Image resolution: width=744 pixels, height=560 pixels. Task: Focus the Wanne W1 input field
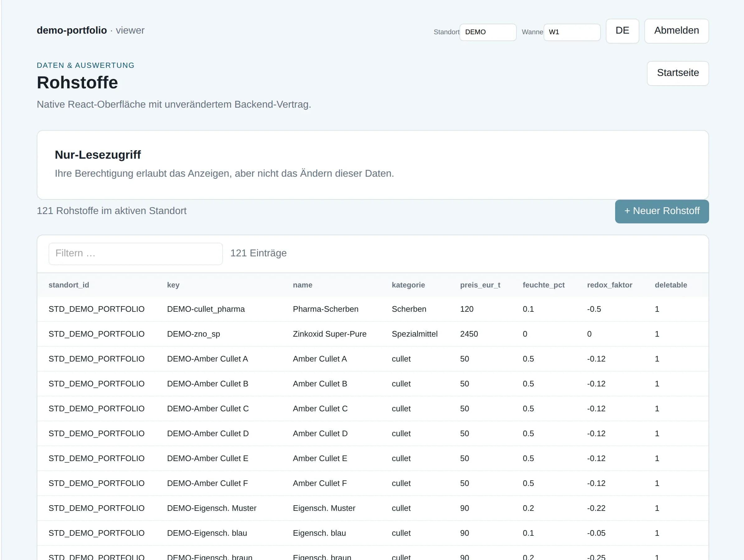572,32
